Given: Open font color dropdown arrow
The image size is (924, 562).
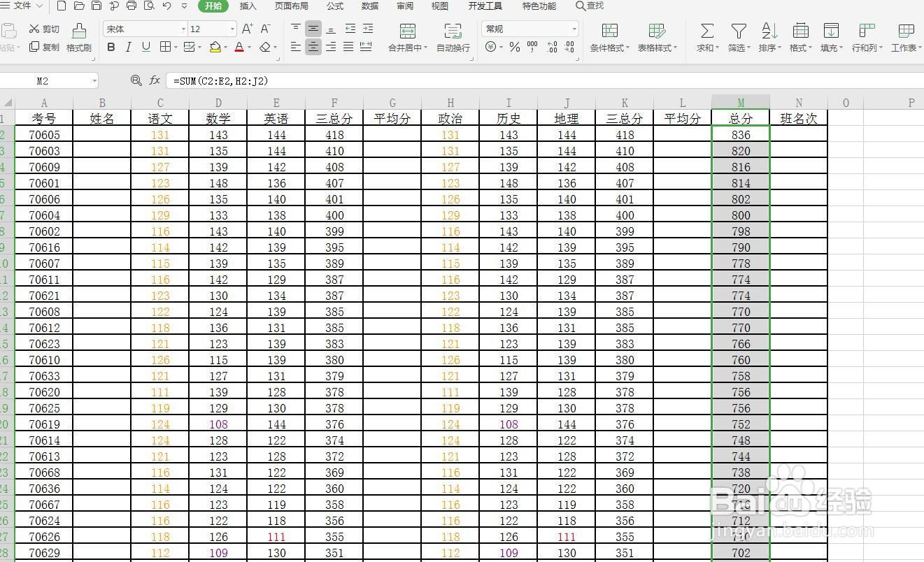Looking at the screenshot, I should (250, 48).
